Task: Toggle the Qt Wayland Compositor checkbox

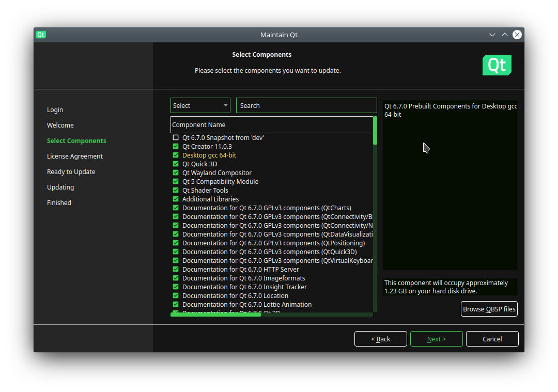Action: [x=176, y=173]
